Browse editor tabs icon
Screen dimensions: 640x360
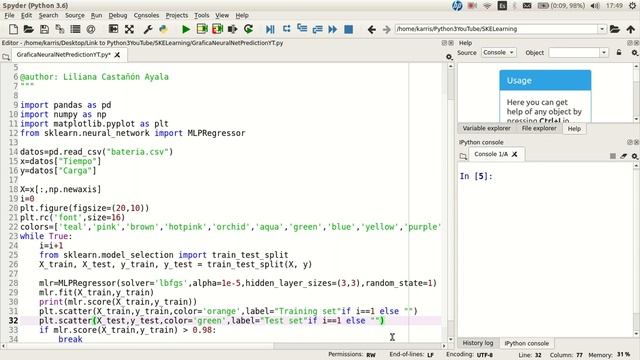click(x=6, y=57)
